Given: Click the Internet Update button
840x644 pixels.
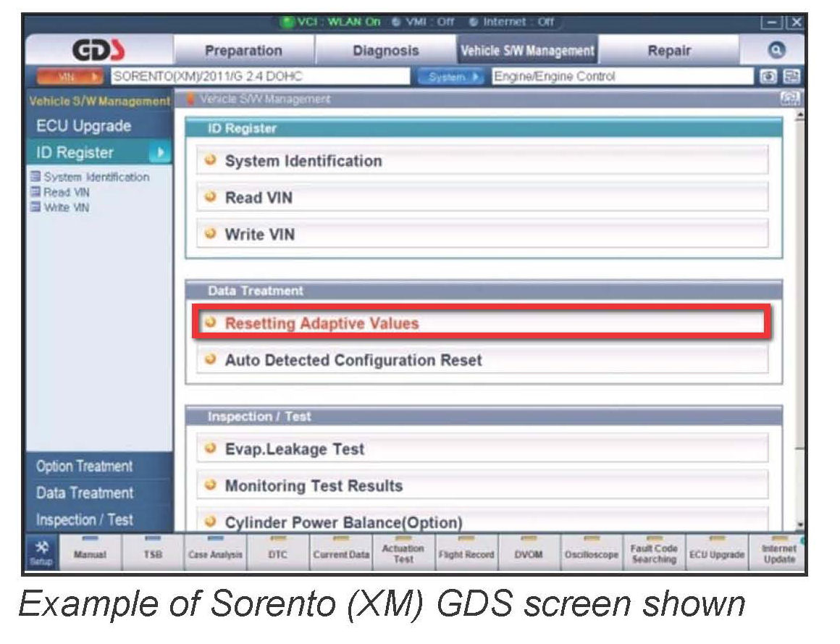Looking at the screenshot, I should point(778,553).
